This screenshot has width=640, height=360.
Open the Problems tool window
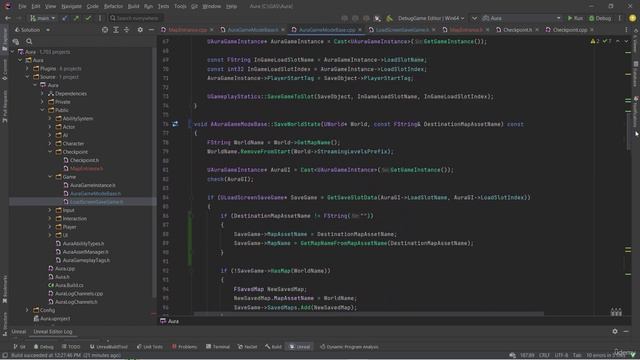click(184, 347)
